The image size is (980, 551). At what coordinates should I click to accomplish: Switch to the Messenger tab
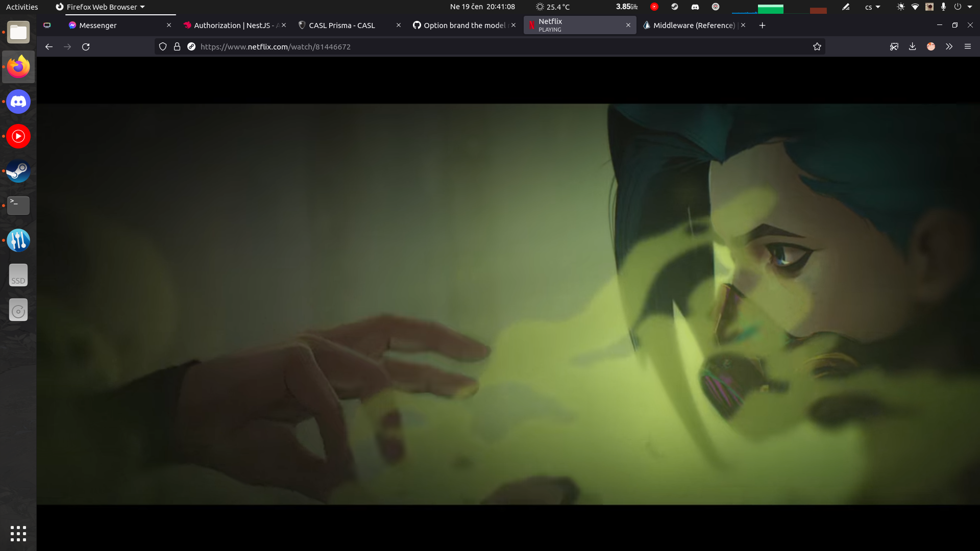(98, 25)
